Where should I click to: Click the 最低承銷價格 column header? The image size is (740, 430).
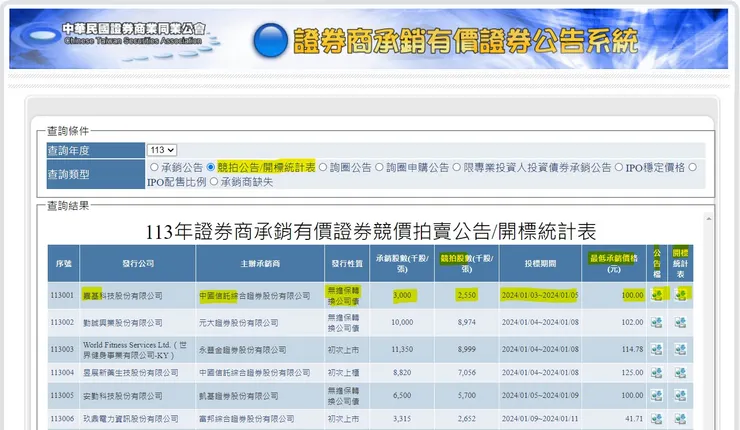[614, 263]
